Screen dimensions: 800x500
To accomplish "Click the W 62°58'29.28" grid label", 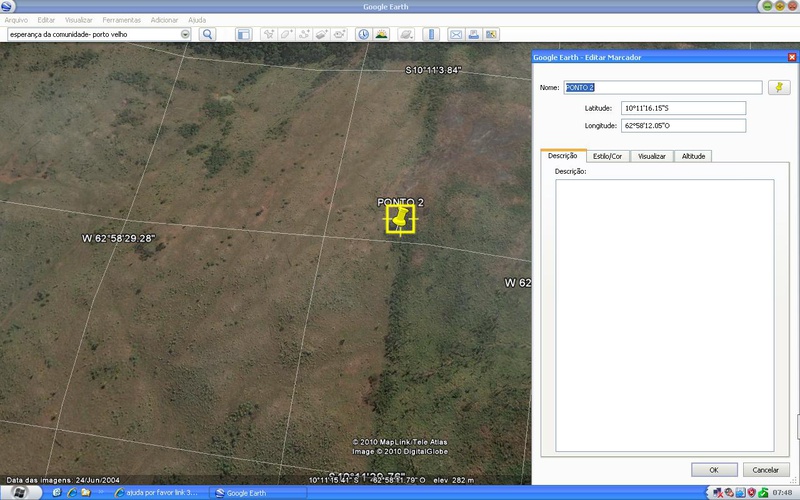I will [x=118, y=238].
